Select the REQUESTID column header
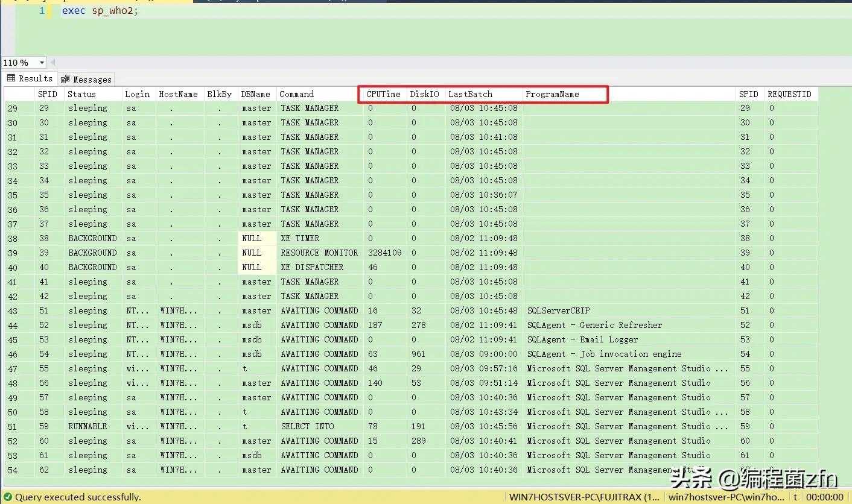Viewport: 852px width, 504px height. click(x=790, y=94)
